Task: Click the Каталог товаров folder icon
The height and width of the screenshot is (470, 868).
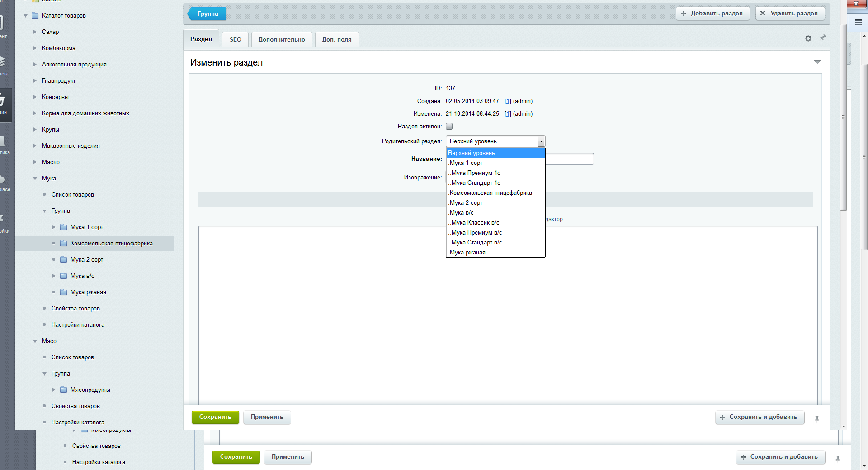Action: pyautogui.click(x=35, y=15)
